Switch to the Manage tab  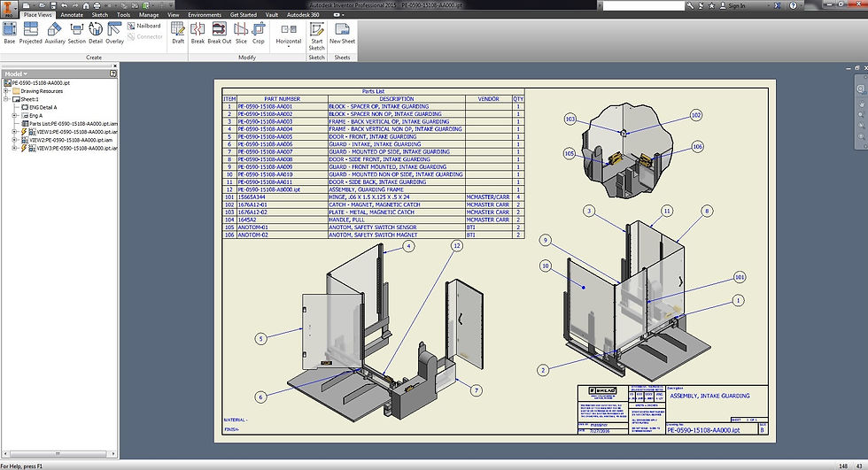pos(149,15)
